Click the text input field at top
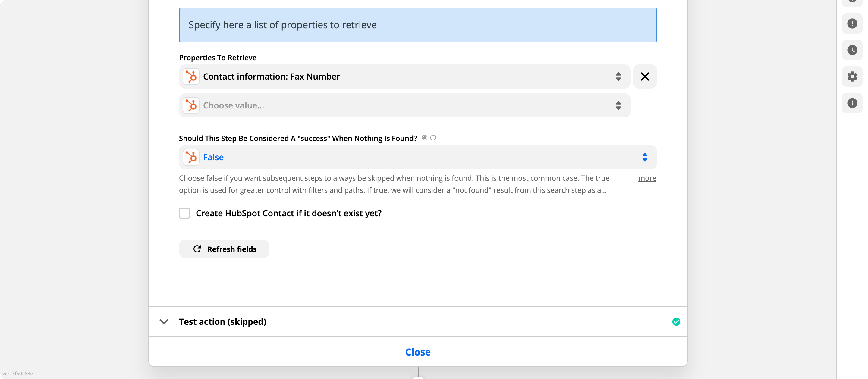The image size is (868, 379). click(417, 24)
